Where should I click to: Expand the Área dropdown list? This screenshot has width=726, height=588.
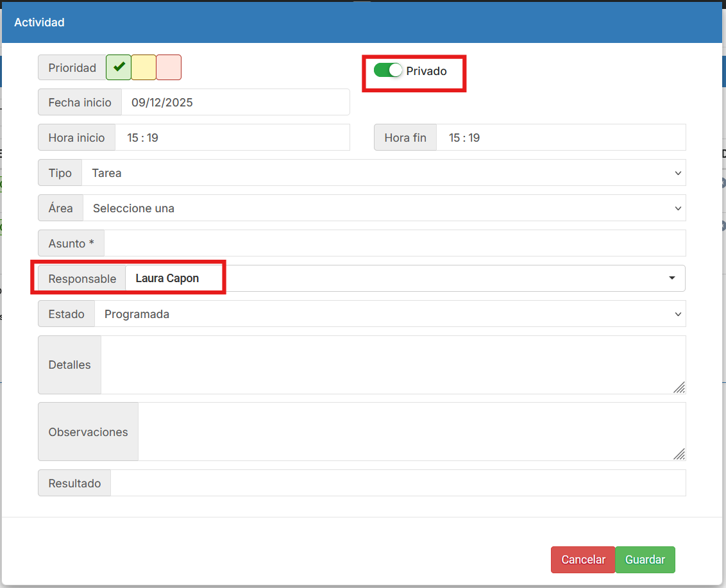point(384,208)
